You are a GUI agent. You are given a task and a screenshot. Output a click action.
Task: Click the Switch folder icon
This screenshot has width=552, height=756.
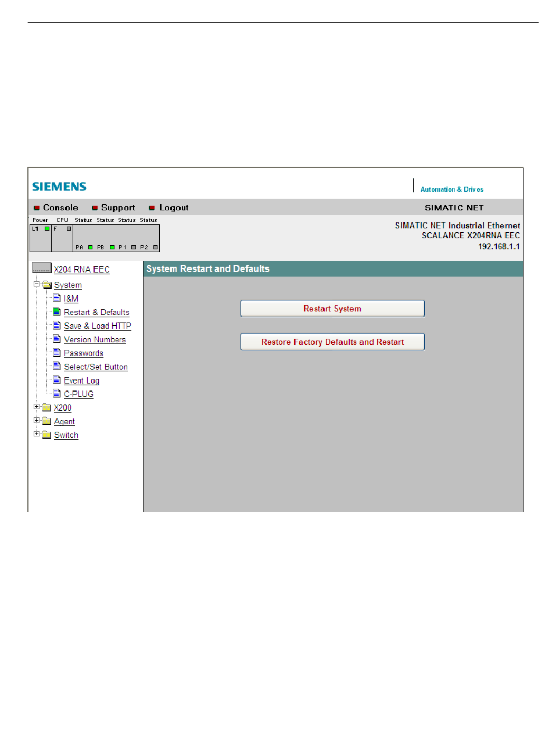pyautogui.click(x=46, y=435)
